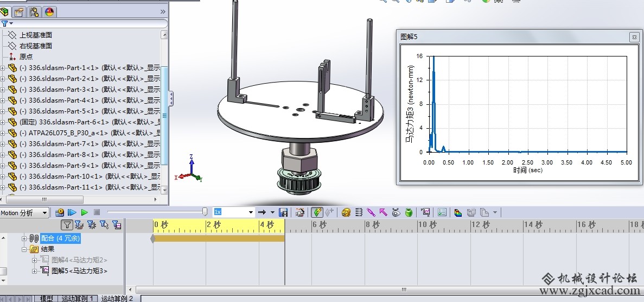The height and width of the screenshot is (302, 644).
Task: Add a Damper element
Action: tap(371, 212)
